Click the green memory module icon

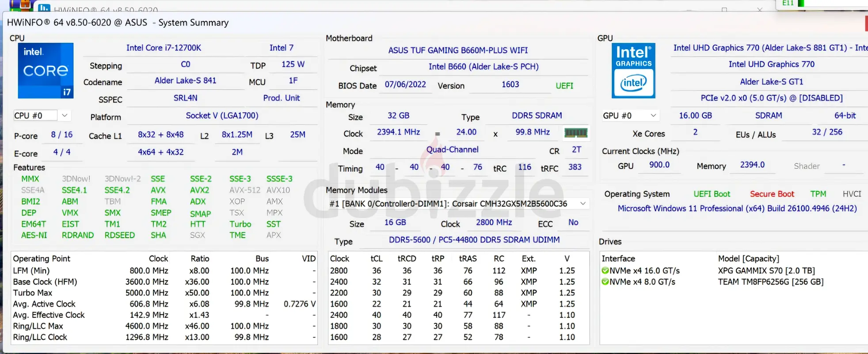click(576, 133)
